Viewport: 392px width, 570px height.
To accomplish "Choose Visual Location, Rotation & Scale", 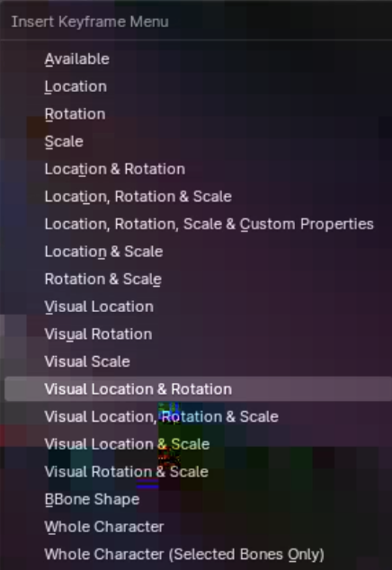I will click(x=198, y=416).
